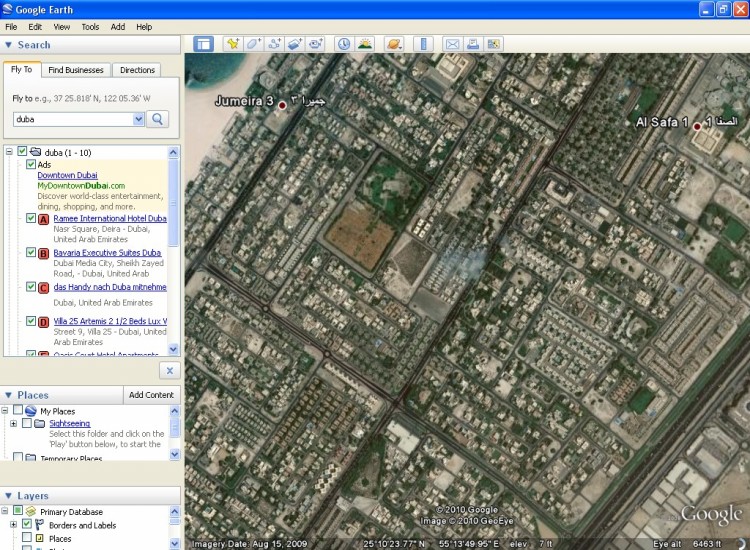Open the Help menu
This screenshot has width=750, height=550.
tap(144, 27)
